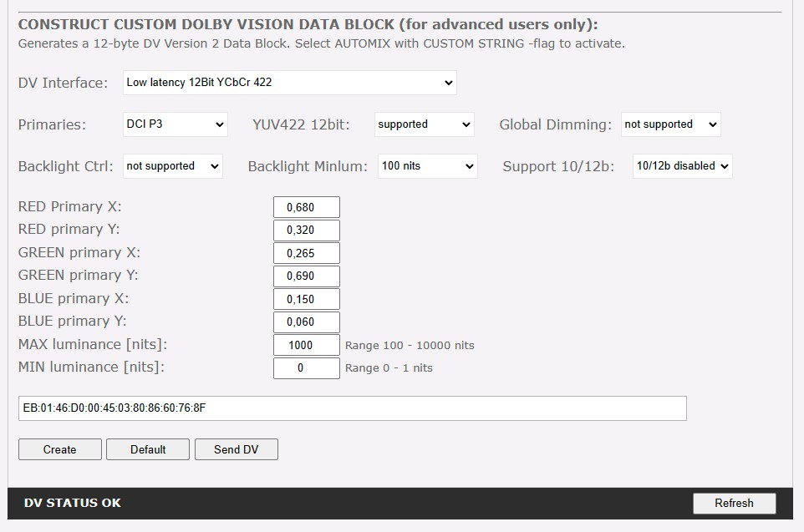This screenshot has height=532, width=804.
Task: Click the BLUE primary Y input field
Action: point(307,322)
